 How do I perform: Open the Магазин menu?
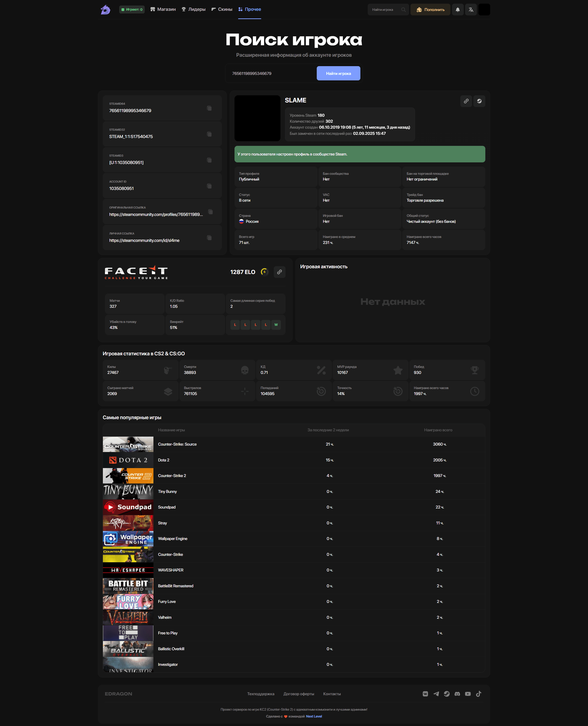tap(163, 9)
